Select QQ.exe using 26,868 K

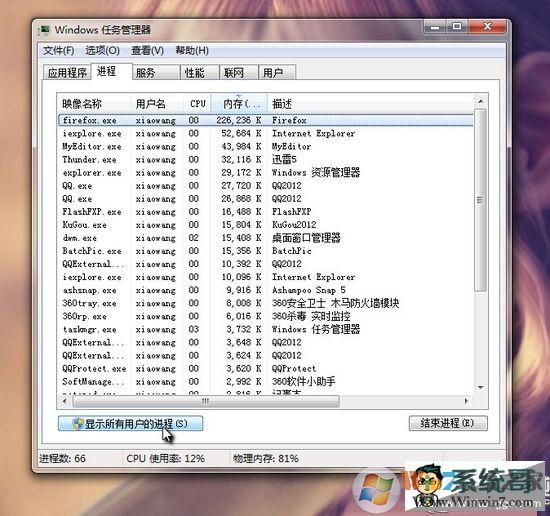pyautogui.click(x=266, y=199)
